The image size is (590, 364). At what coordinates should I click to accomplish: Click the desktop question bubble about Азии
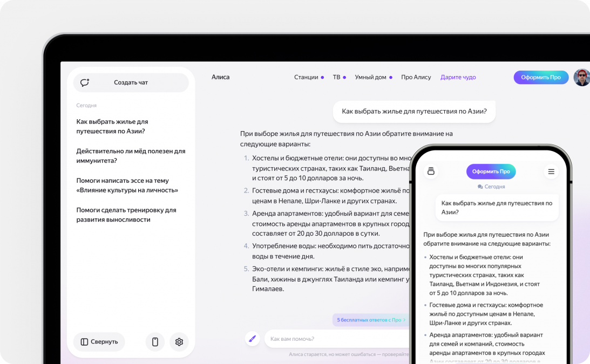(414, 111)
